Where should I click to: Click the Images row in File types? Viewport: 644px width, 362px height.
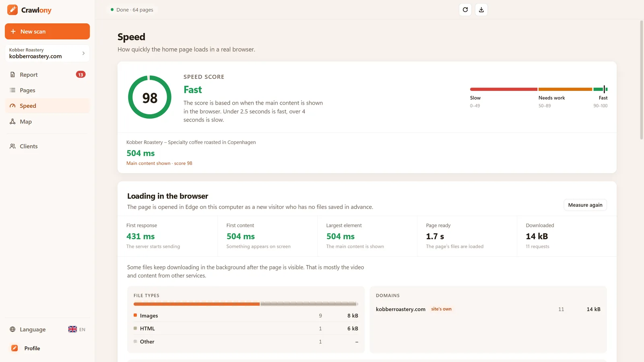[x=246, y=316]
